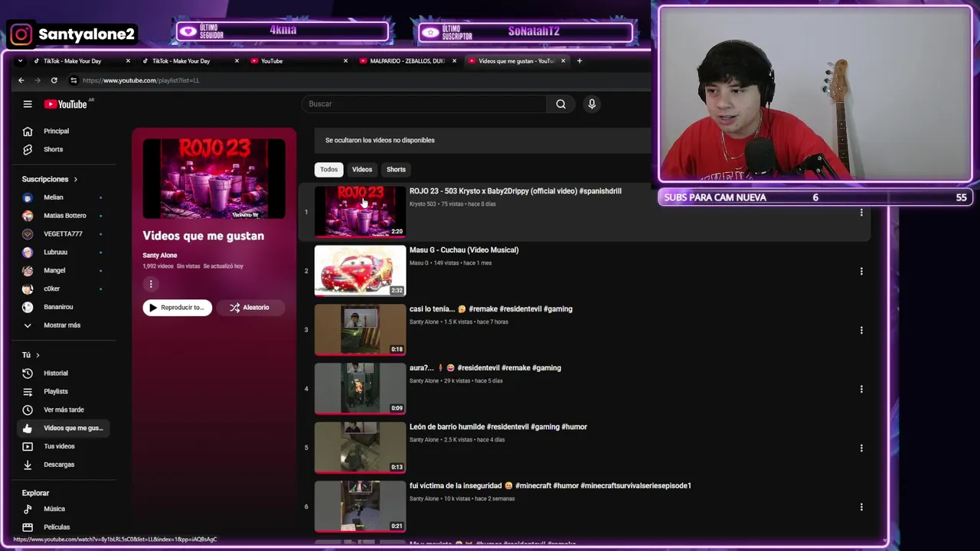The image size is (980, 551).
Task: Go to the YouTube logo home
Action: click(x=66, y=104)
